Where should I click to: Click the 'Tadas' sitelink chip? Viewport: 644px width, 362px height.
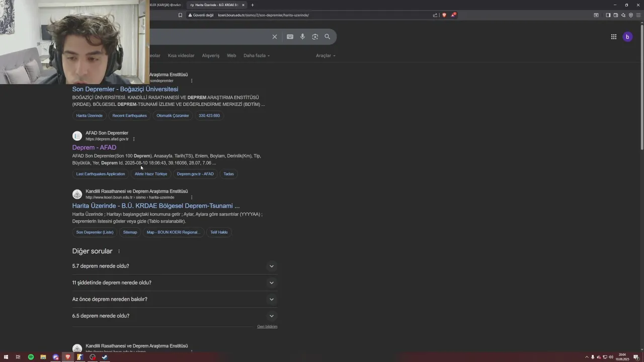(x=229, y=174)
